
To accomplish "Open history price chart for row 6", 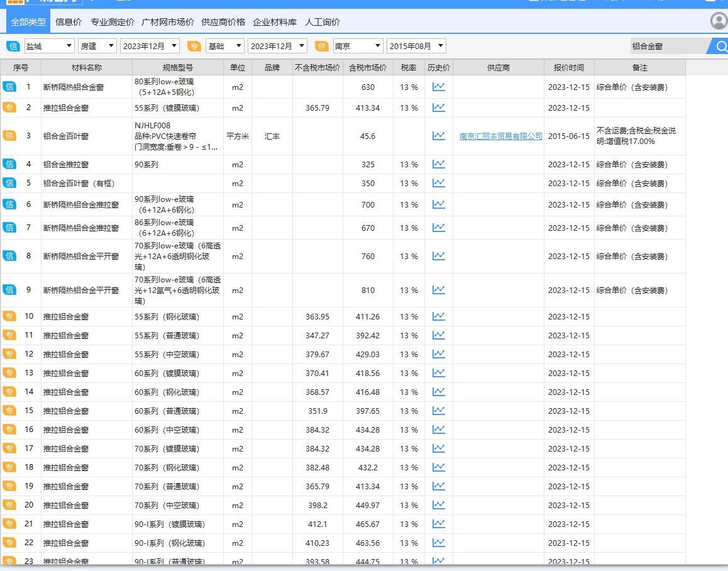I will (439, 204).
